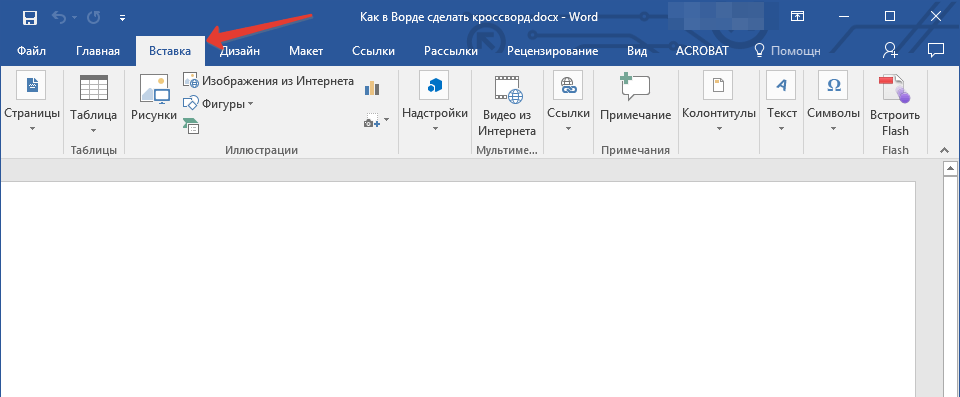Open the Фигуры shapes dropdown
This screenshot has height=397, width=960.
219,104
